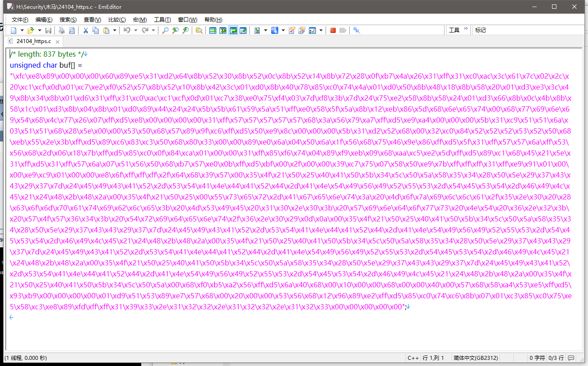Click the red Stop macro recording button
Image resolution: width=588 pixels, height=366 pixels.
333,30
